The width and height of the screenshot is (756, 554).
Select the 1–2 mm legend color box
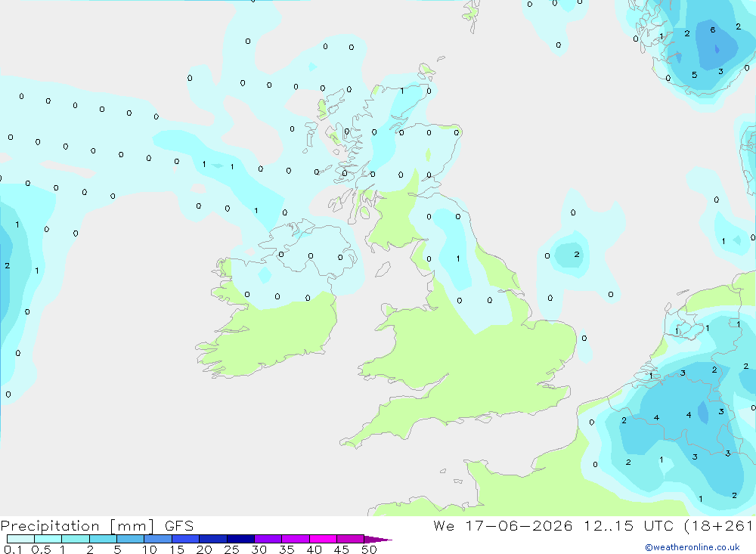pos(75,539)
